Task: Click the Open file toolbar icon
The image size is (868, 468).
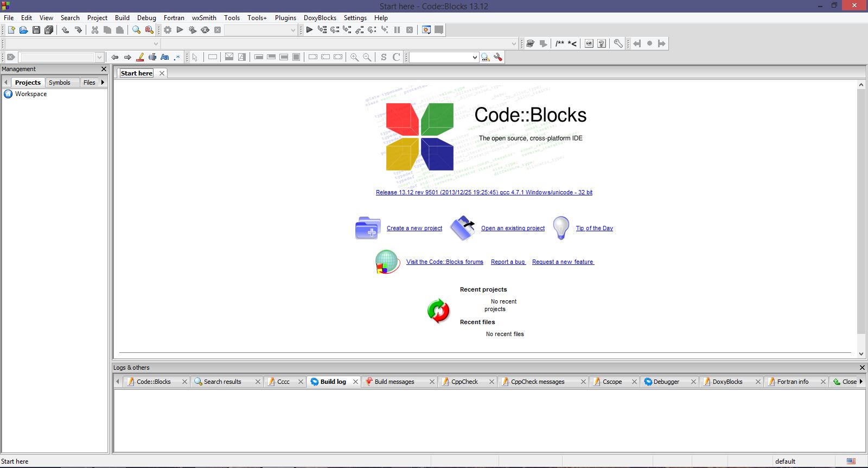Action: 23,30
